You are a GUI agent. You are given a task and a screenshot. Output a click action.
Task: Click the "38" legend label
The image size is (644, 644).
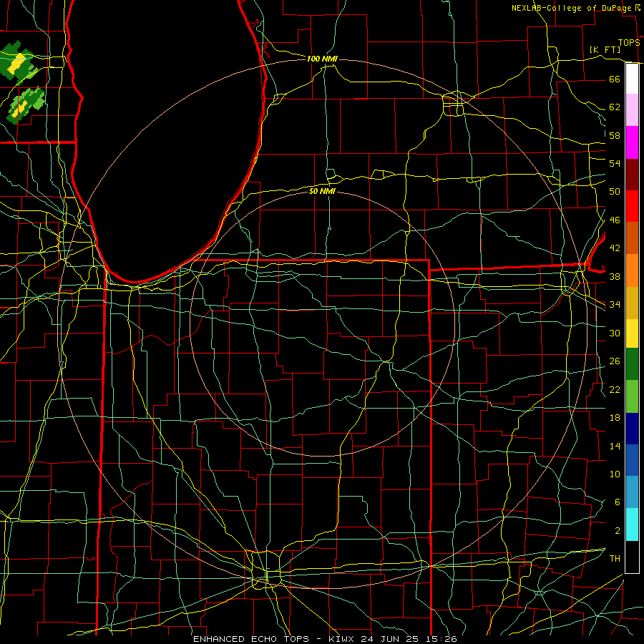point(615,276)
